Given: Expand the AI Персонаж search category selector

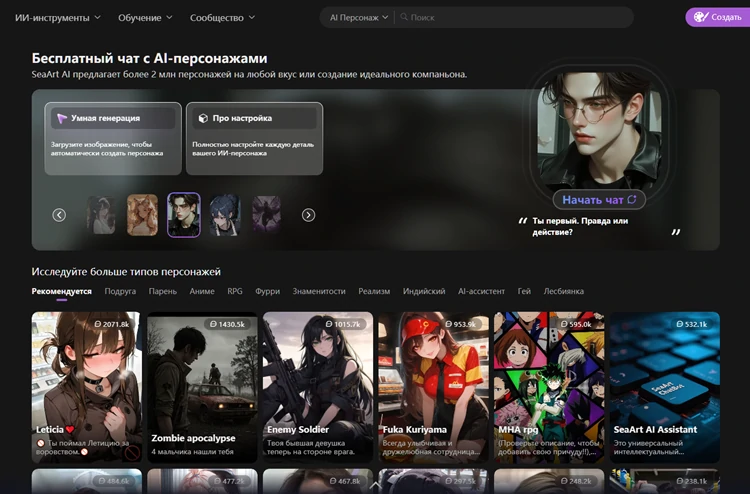Looking at the screenshot, I should click(358, 18).
